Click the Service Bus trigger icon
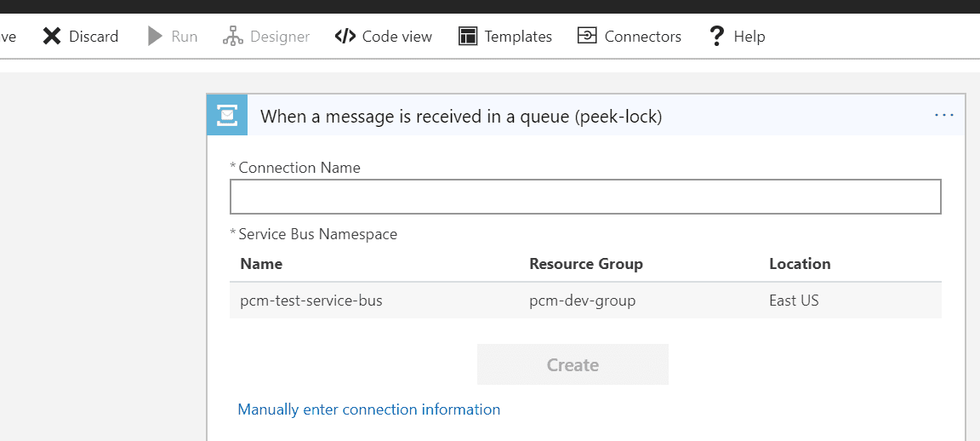 pos(227,114)
